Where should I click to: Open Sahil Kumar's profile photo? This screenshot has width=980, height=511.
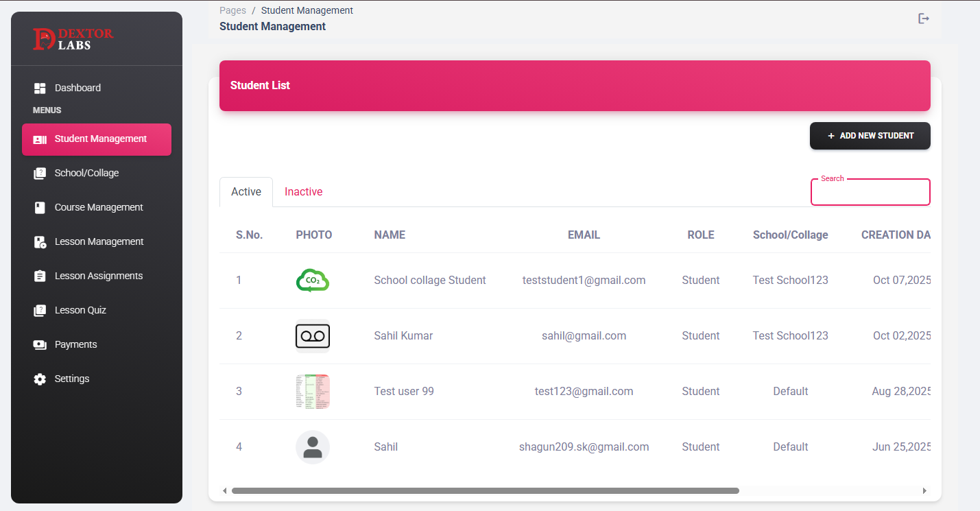(x=313, y=335)
